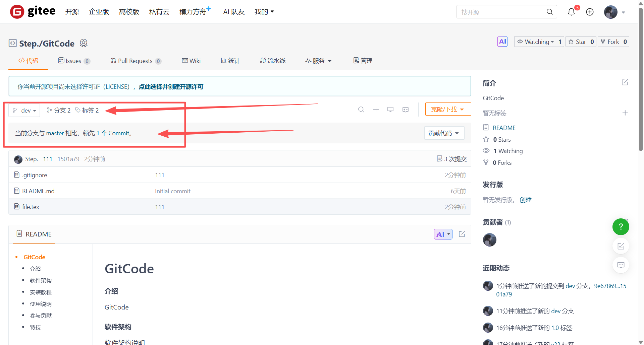This screenshot has width=644, height=345.
Task: Click the Gitee logo
Action: coord(33,12)
